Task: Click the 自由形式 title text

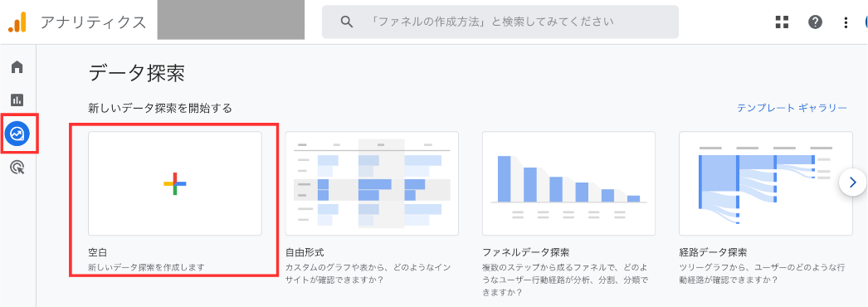Action: click(x=305, y=253)
